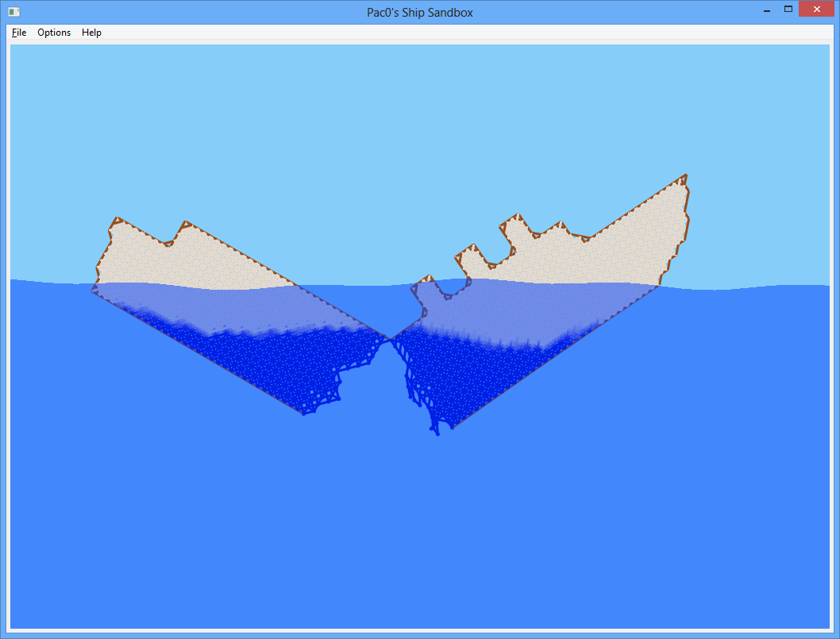Open the Options menu
840x639 pixels.
click(54, 33)
